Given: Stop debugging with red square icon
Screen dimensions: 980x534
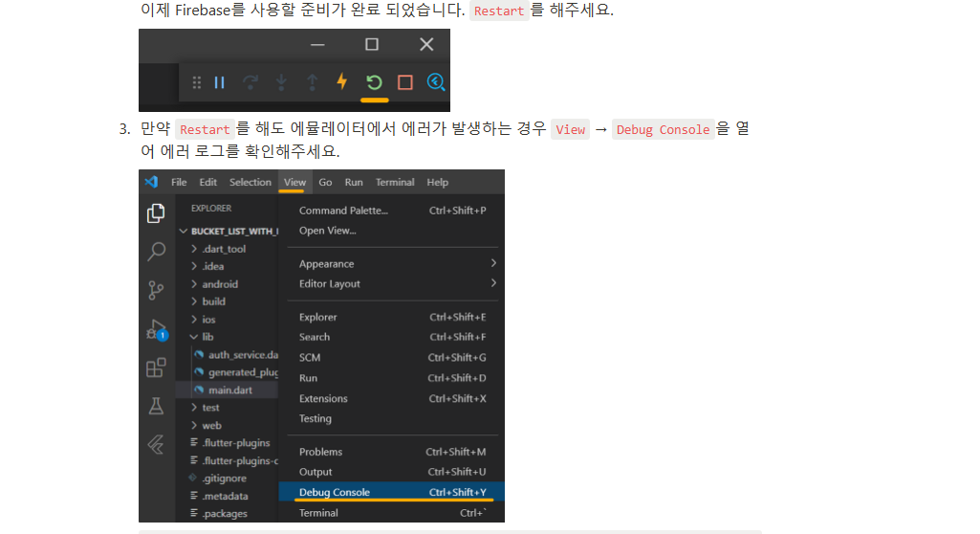Looking at the screenshot, I should coord(405,82).
